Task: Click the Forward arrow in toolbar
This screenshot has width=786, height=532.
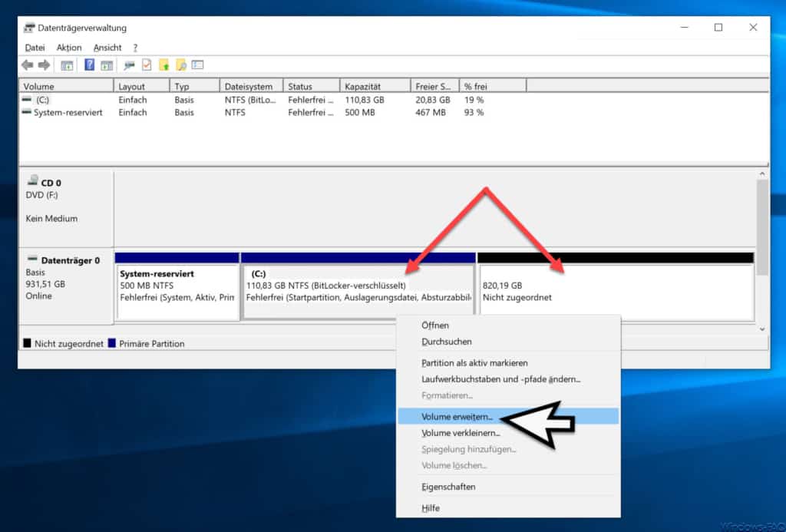Action: (44, 65)
